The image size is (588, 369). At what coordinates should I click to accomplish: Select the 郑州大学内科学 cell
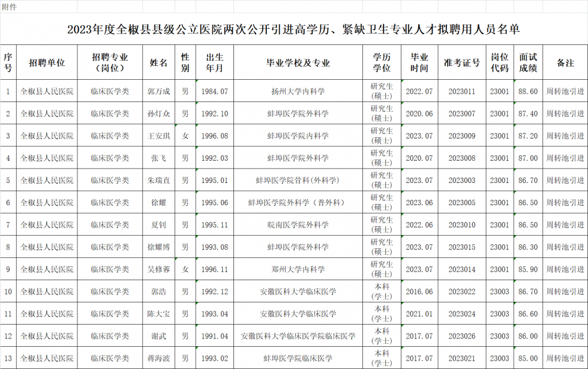(298, 269)
